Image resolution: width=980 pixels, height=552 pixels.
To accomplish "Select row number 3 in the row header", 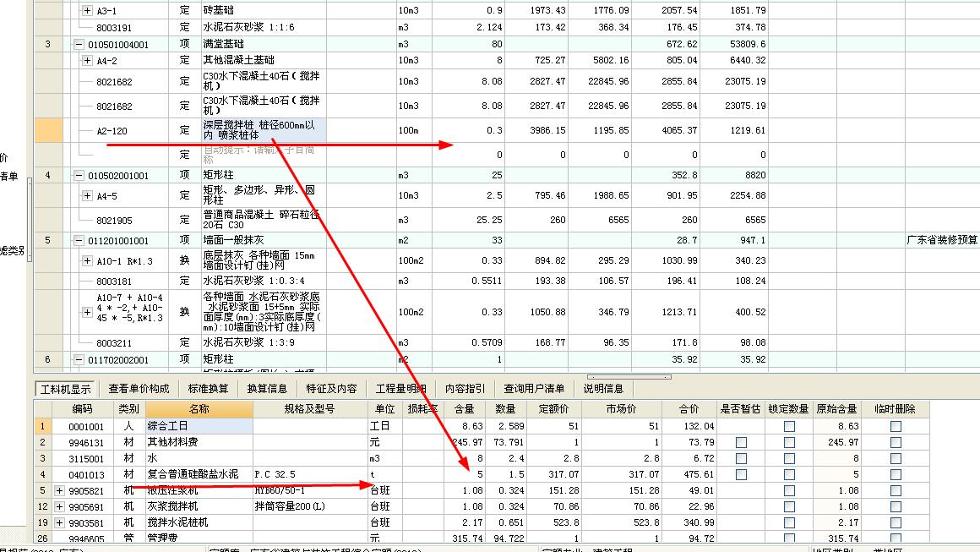I will click(x=48, y=45).
